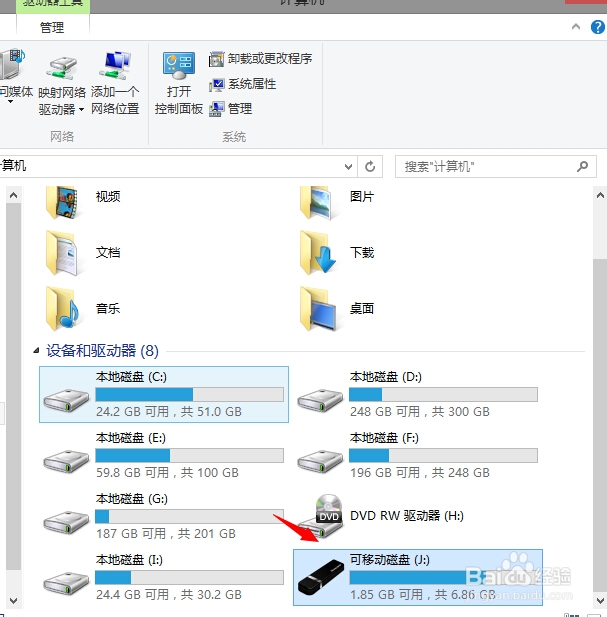Screen dimensions: 607x617
Task: Click the text 196 GB 可用，共 248 GB
Action: [420, 473]
